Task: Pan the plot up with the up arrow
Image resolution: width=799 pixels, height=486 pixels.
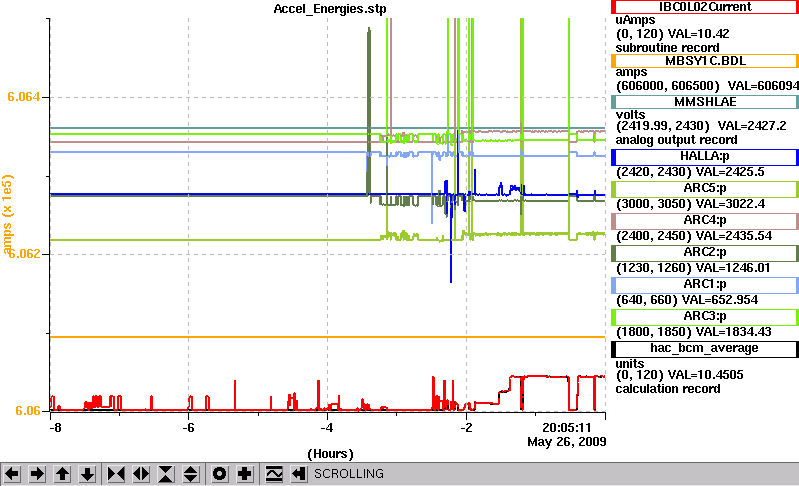Action: pos(62,474)
